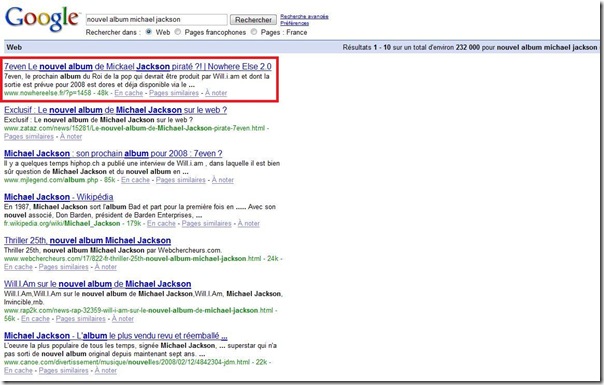The height and width of the screenshot is (385, 604).
Task: Click the www.mjlegend.com/album.php URL text
Action: [51, 180]
